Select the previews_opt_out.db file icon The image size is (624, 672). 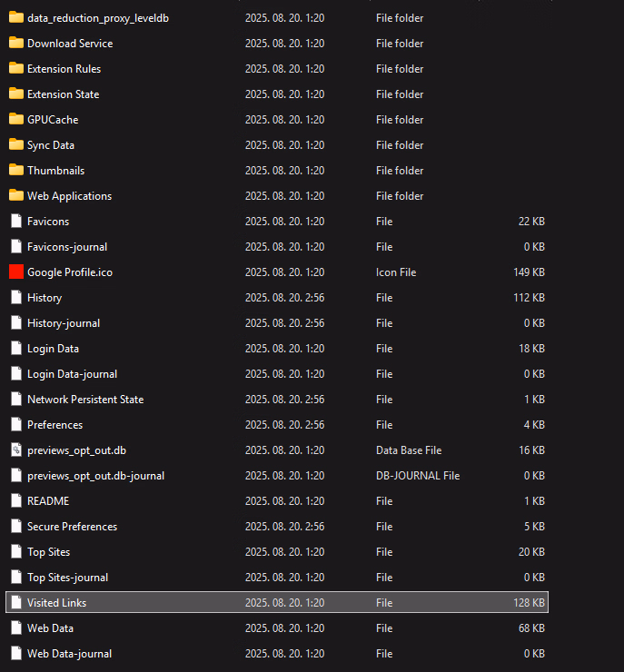coord(15,450)
